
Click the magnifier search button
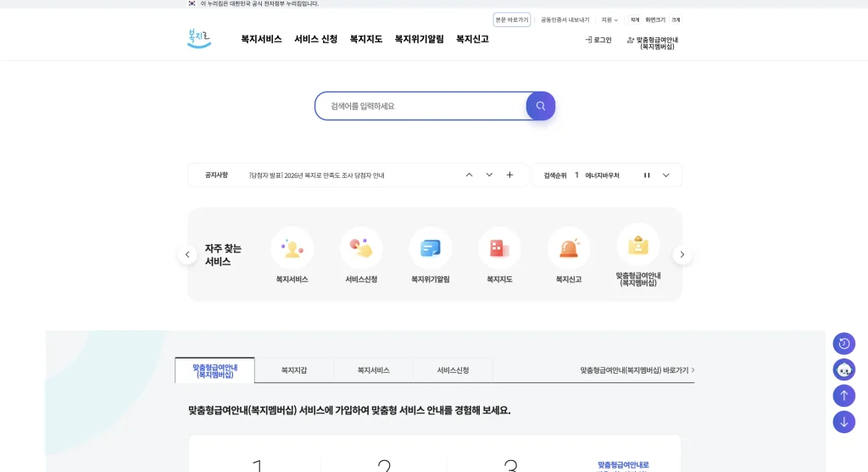(540, 106)
